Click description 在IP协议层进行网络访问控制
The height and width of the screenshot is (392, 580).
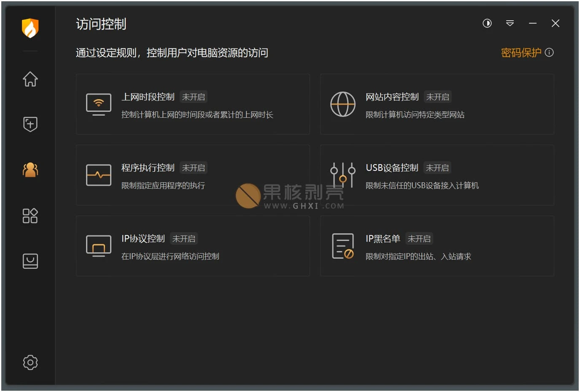pos(170,257)
